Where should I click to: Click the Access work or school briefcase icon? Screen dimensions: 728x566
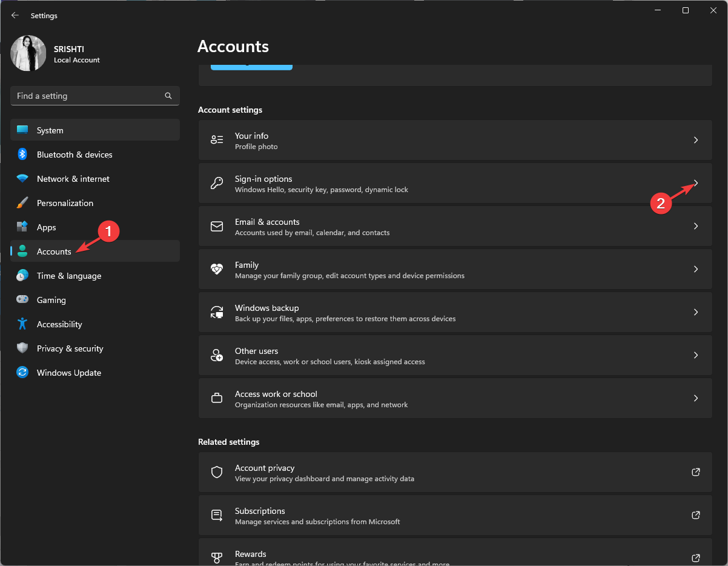coord(217,398)
